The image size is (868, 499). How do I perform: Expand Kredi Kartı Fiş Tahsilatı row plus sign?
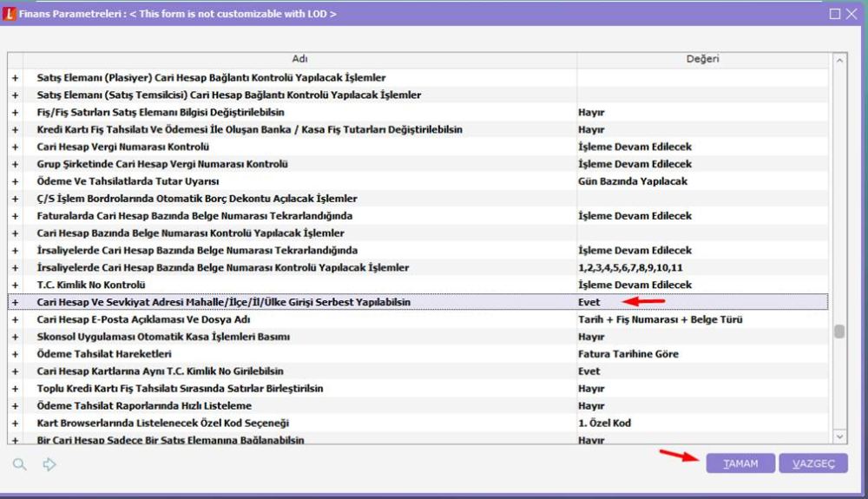[x=15, y=129]
